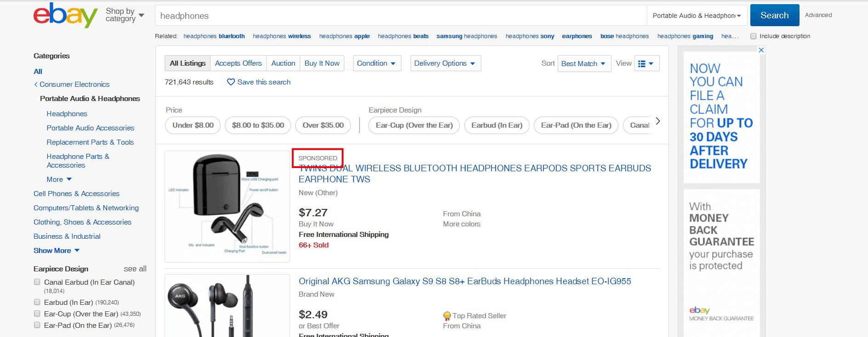Screen dimensions: 868x337
Task: Open Clothing, Shoes & Accessories category
Action: tap(82, 222)
